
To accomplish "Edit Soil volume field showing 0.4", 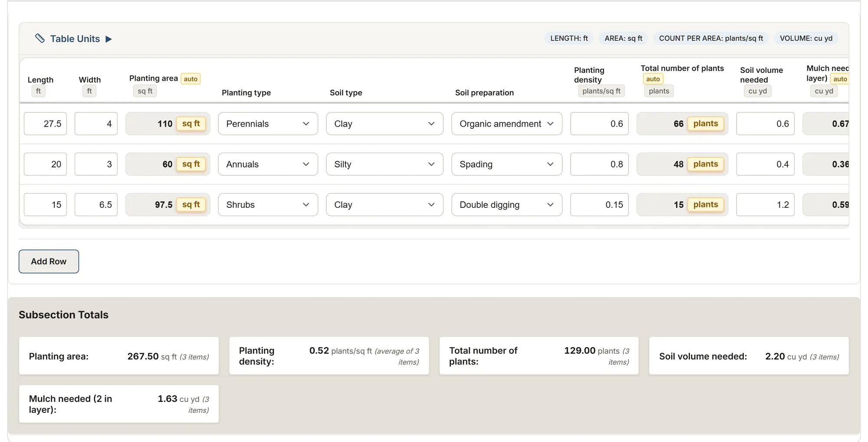I will (x=765, y=164).
